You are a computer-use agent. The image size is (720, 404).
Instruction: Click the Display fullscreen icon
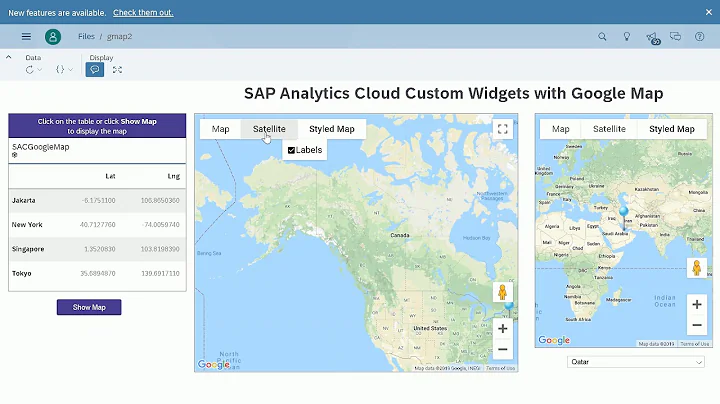tap(117, 70)
